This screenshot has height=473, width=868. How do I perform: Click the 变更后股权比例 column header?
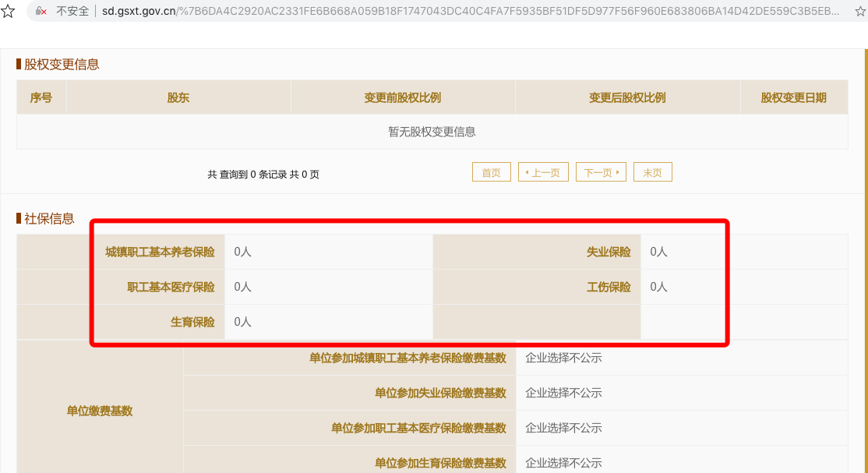(x=627, y=97)
